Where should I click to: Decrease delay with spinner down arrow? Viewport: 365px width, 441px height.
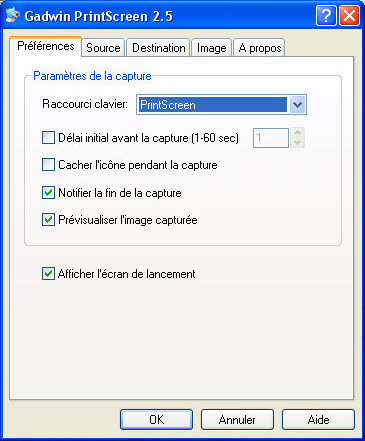point(298,143)
